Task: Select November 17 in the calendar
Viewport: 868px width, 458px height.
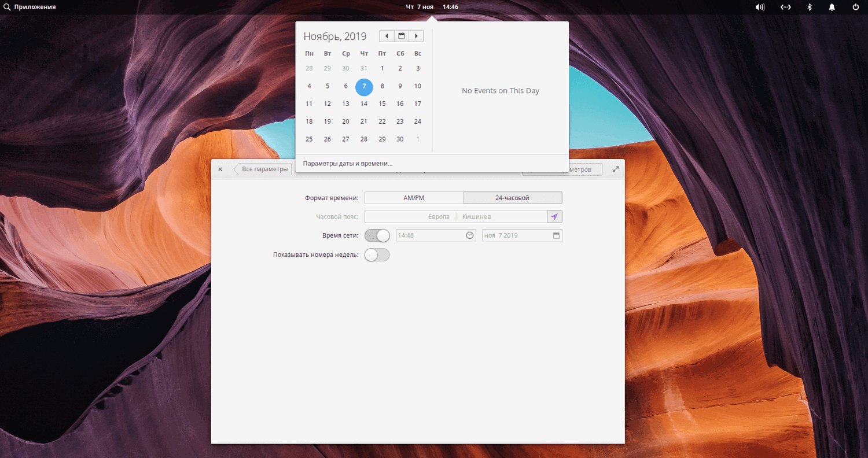Action: [x=418, y=104]
